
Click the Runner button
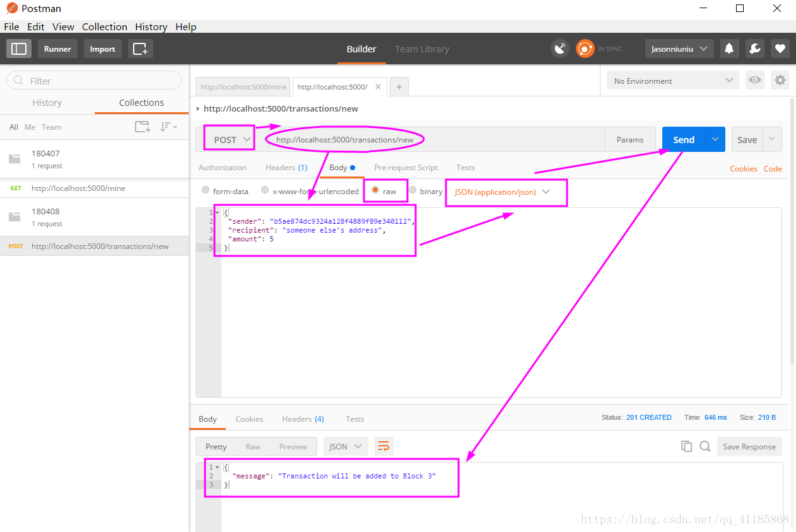coord(57,49)
